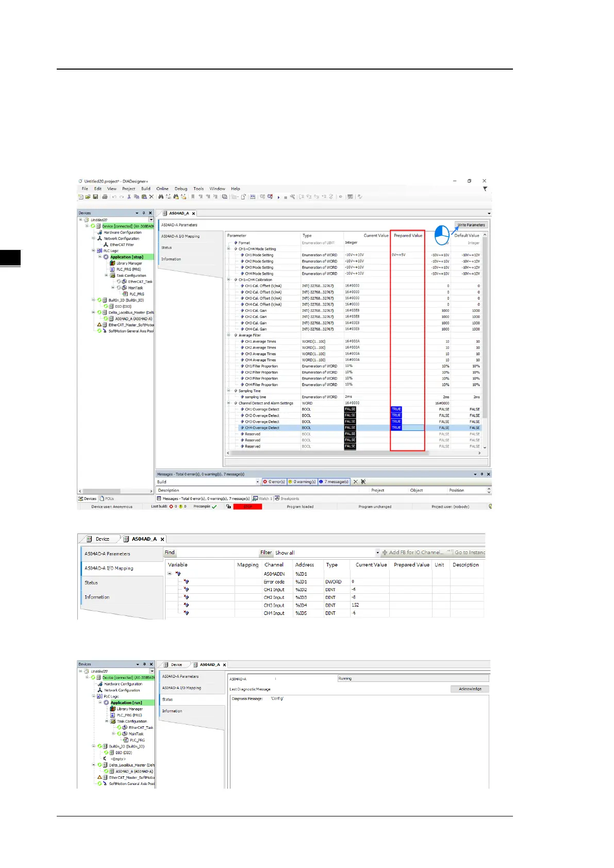Pin the Devices panel in Application [stop] window
Screen dimensions: 614x868
point(144,213)
